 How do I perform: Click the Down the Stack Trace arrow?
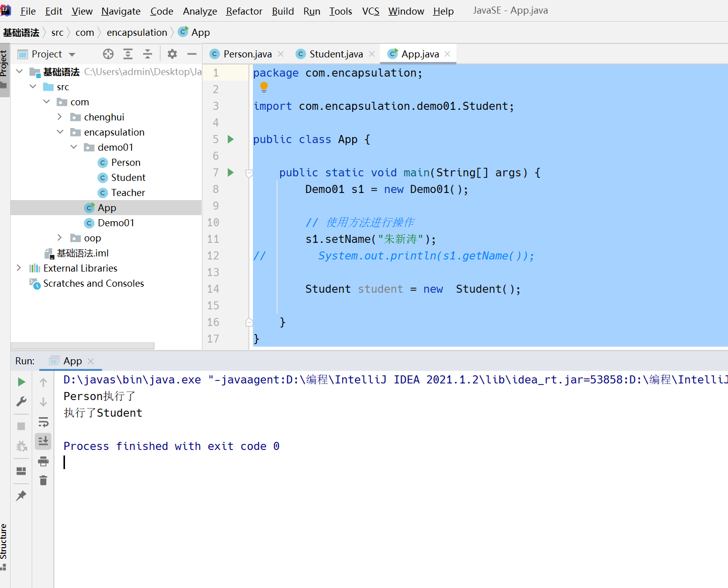(x=43, y=402)
